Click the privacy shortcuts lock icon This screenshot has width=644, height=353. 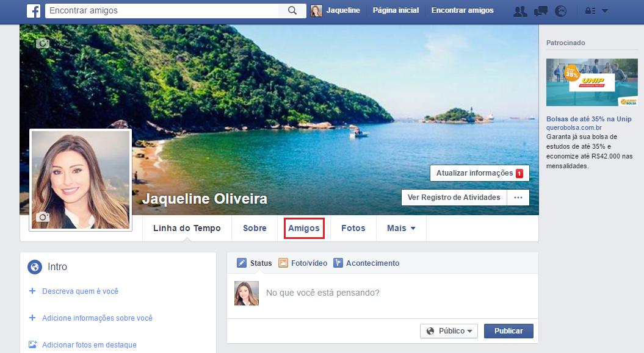(590, 10)
